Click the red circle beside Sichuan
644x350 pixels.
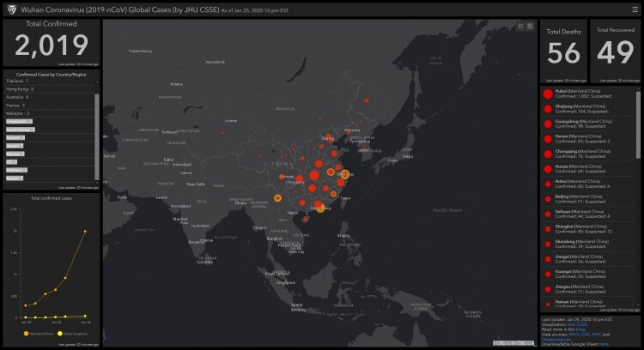click(x=548, y=214)
